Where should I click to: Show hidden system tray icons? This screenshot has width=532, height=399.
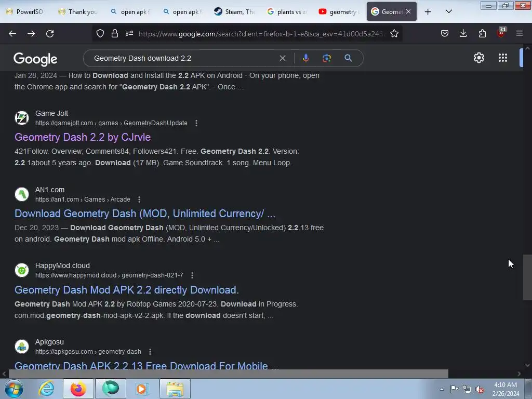point(442,389)
